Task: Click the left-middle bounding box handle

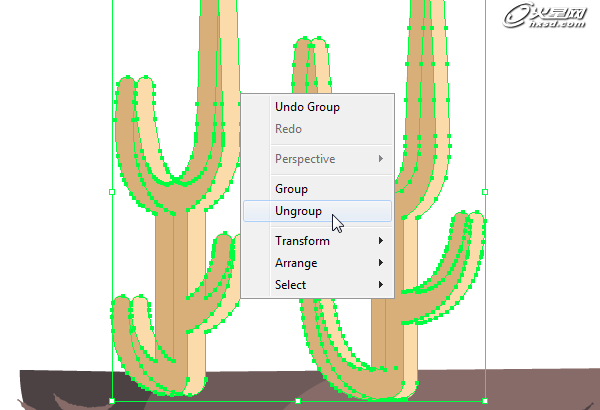Action: [x=112, y=192]
